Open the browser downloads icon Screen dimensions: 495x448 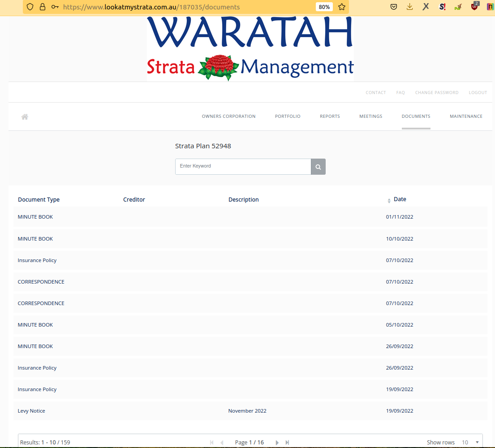410,7
